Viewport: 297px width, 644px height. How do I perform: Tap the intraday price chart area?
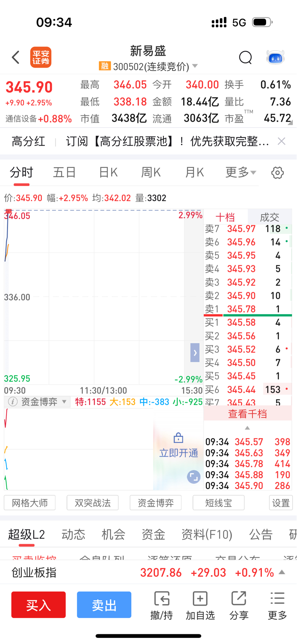(x=104, y=297)
